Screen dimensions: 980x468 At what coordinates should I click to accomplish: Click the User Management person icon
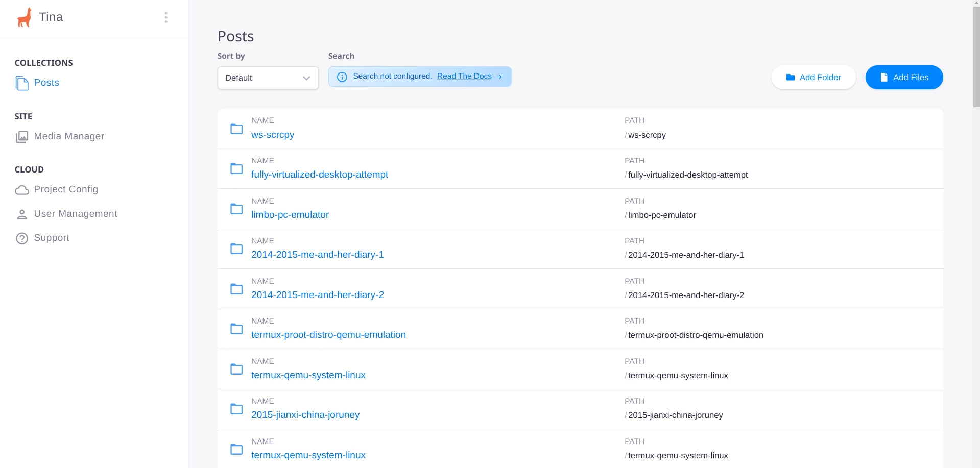tap(22, 214)
